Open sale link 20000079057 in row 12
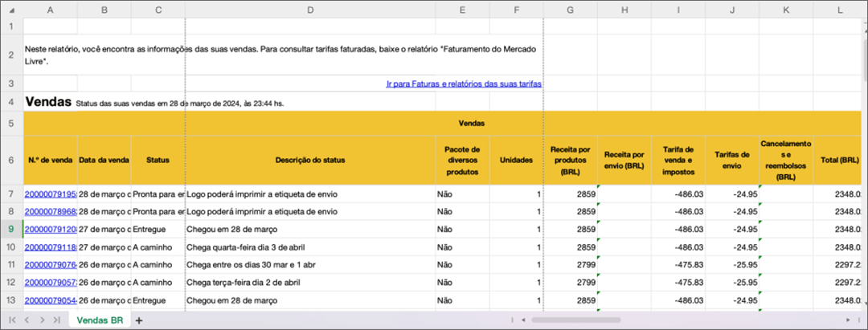 tap(51, 283)
